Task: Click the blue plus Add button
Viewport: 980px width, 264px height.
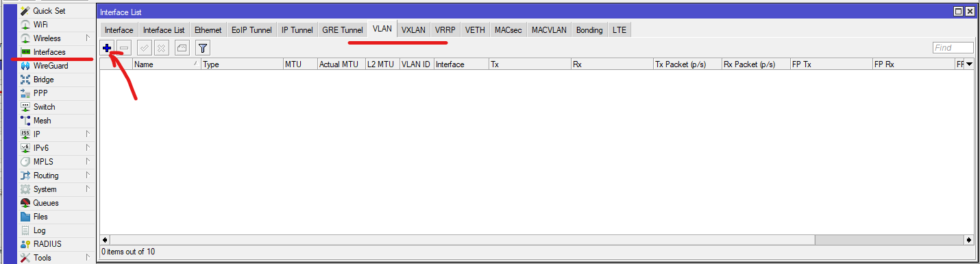Action: [x=107, y=47]
